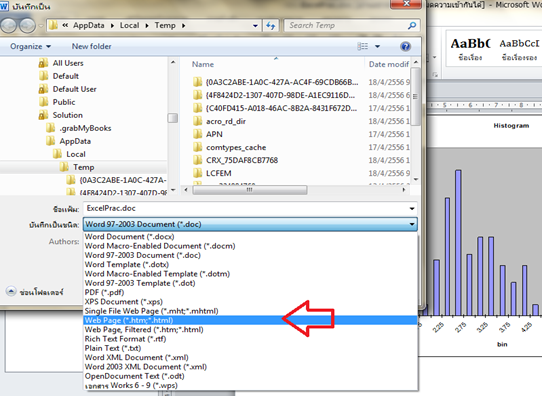Viewport: 542px width, 396px height.
Task: Click AppData in the address breadcrumb
Action: click(88, 25)
